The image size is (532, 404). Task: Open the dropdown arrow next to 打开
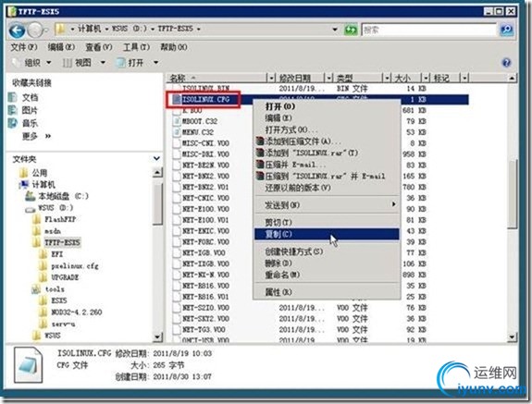[155, 63]
